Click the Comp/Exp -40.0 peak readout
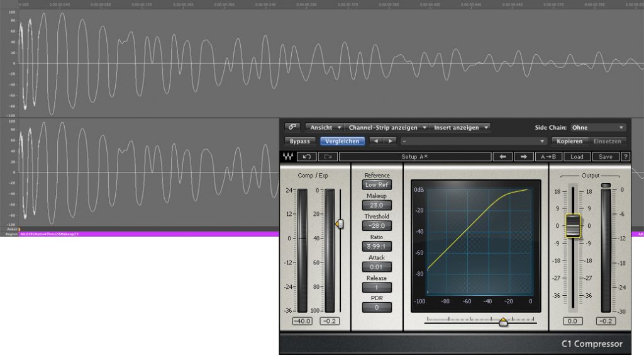The width and height of the screenshot is (644, 355). click(x=302, y=321)
